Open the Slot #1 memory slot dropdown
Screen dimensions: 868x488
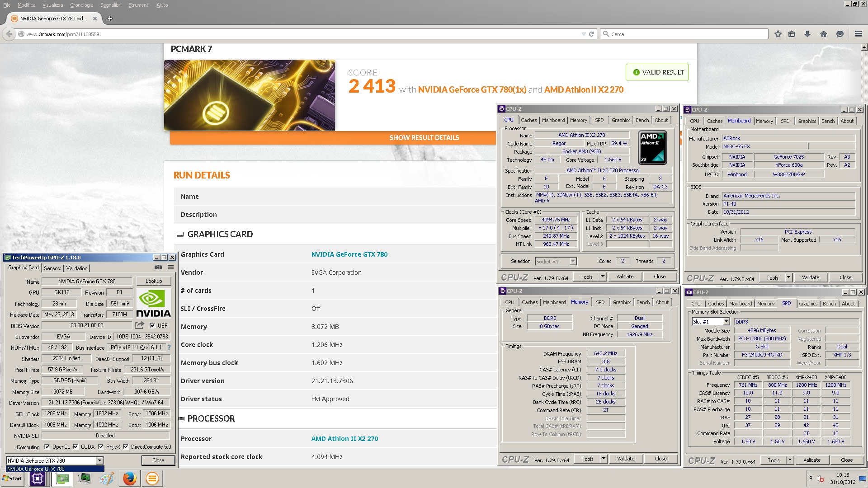coord(726,322)
